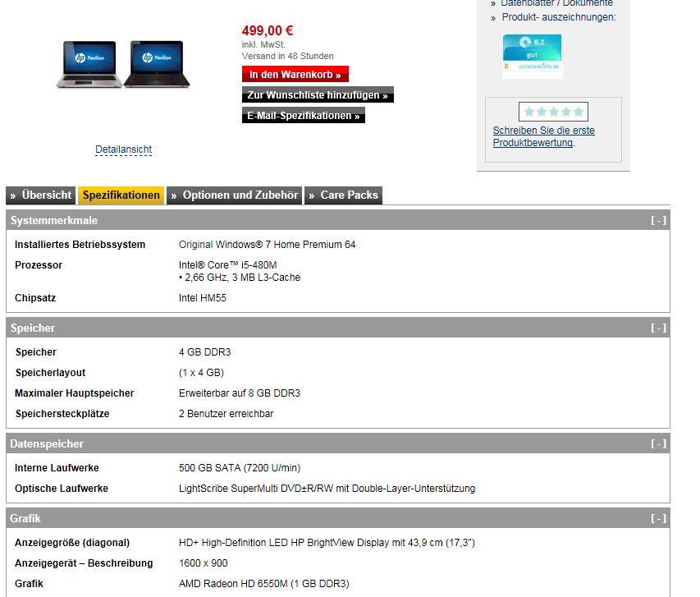
Task: Click Chipsatz label
Action: [x=35, y=298]
